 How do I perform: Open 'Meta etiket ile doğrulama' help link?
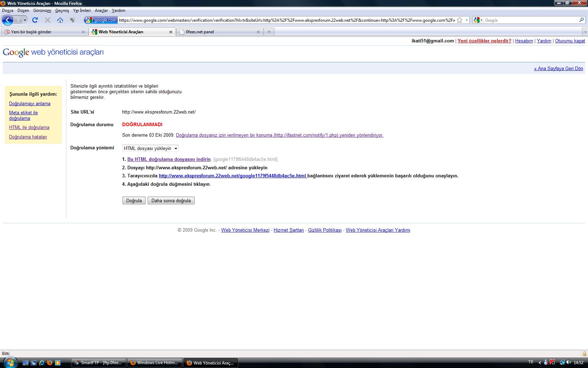click(x=23, y=115)
